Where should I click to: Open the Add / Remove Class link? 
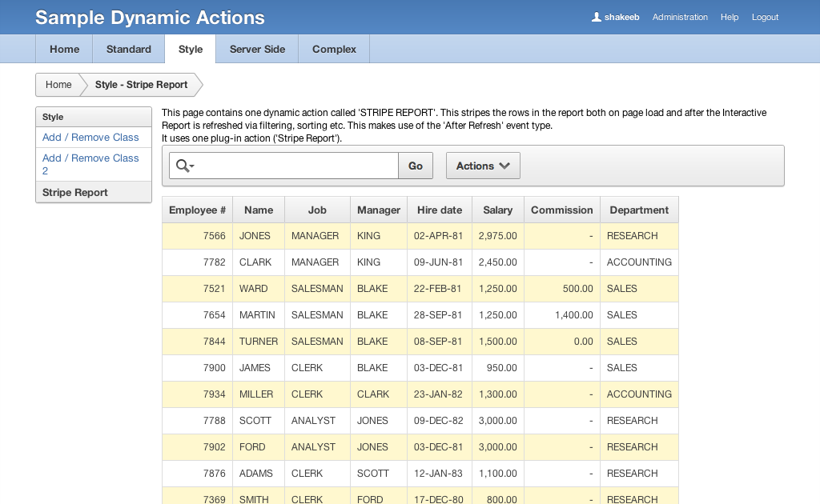(x=90, y=138)
